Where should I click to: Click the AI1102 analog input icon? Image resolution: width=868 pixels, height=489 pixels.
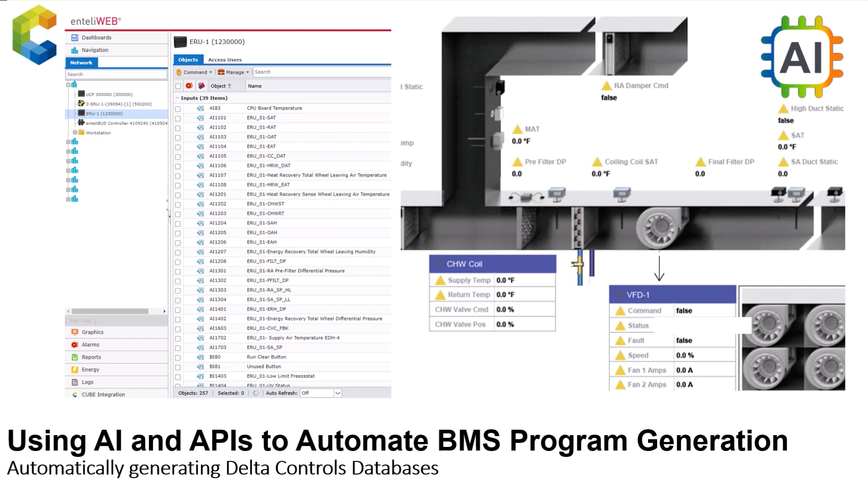pyautogui.click(x=200, y=128)
